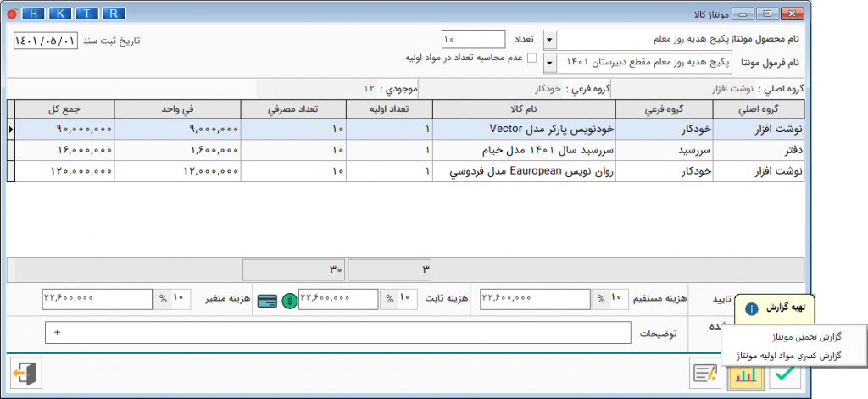The image size is (868, 399).
Task: Click the هزینه ثابت amount field
Action: click(x=338, y=299)
